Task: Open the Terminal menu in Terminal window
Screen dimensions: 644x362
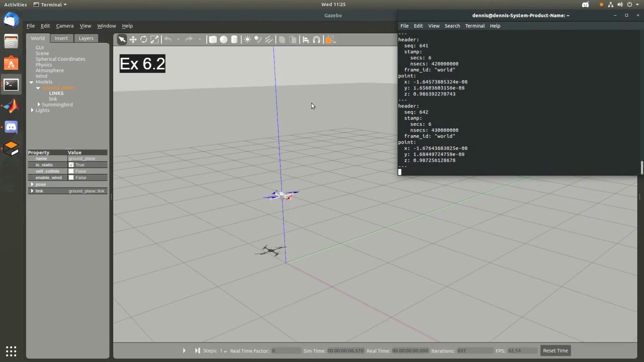Action: [x=475, y=26]
